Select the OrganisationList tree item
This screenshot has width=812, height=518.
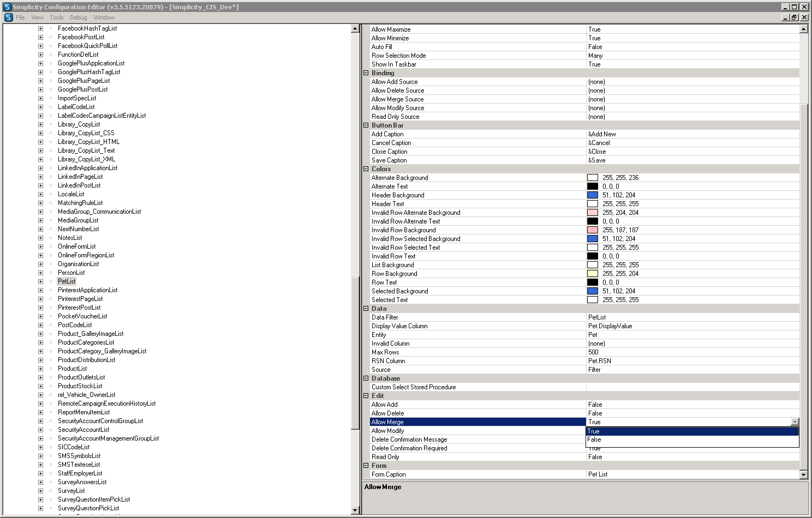pos(78,264)
